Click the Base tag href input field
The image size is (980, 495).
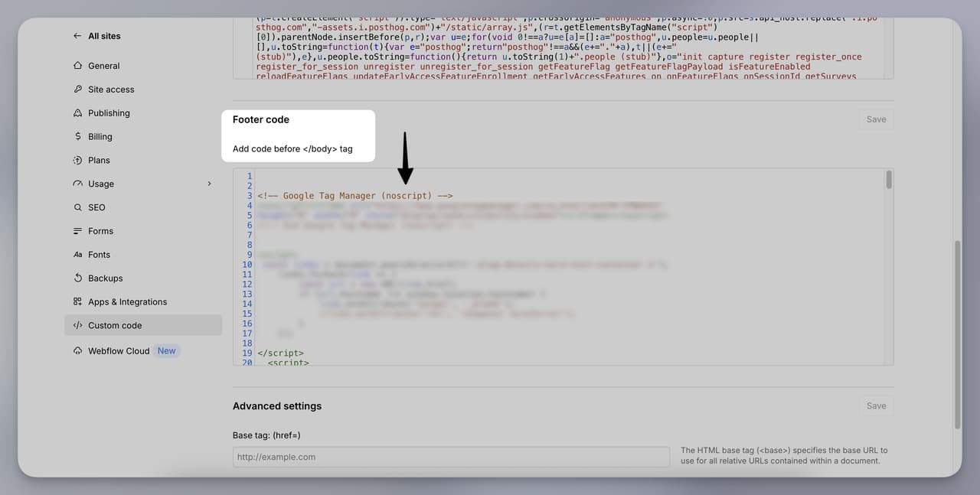(x=451, y=457)
